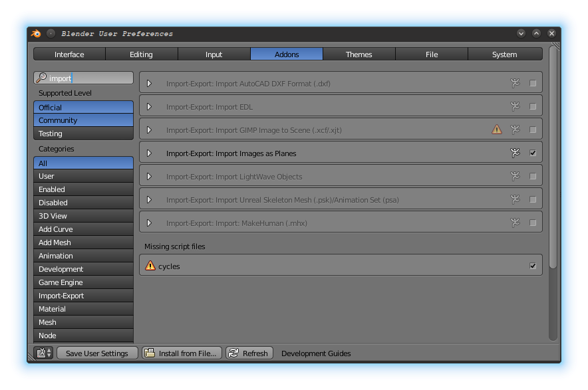Select the Import-Export category
Screen dimensions: 588x390
click(83, 296)
